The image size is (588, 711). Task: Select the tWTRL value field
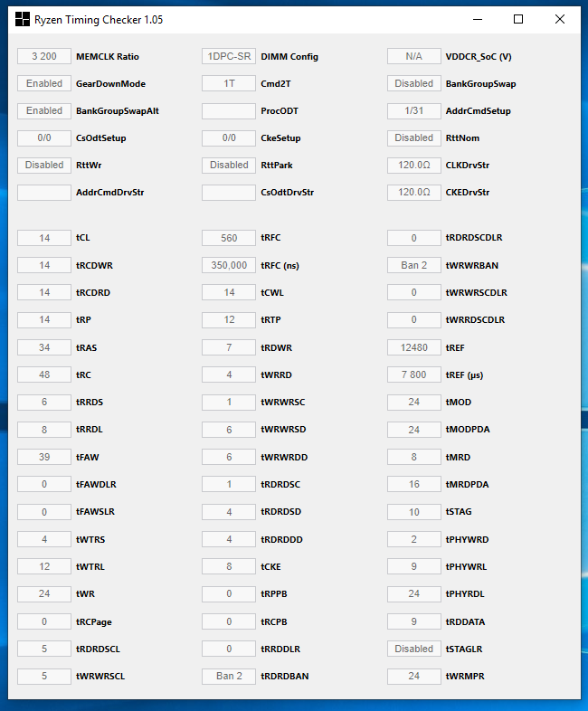pos(44,567)
